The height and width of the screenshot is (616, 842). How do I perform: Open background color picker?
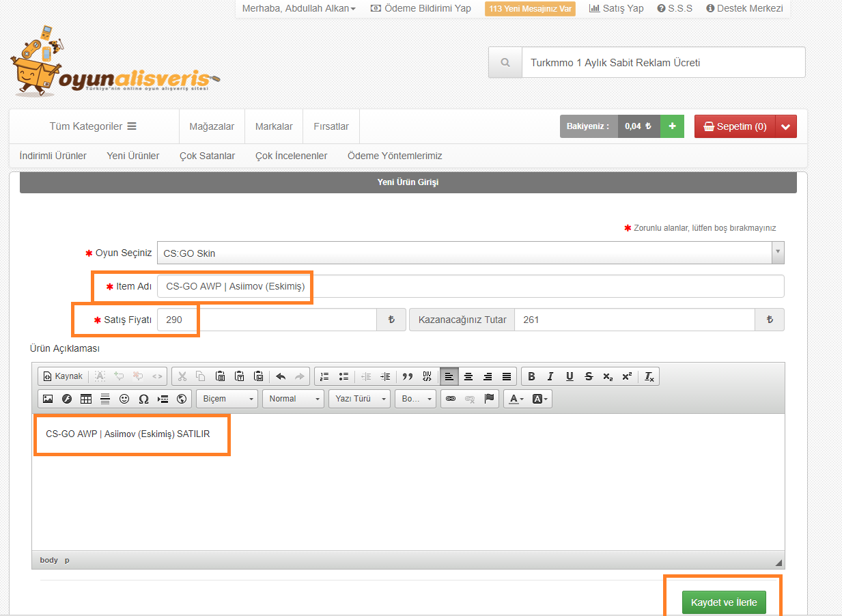click(x=540, y=398)
